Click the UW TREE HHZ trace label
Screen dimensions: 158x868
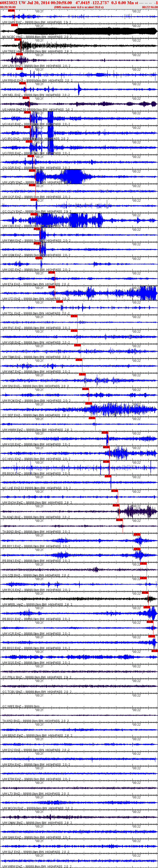pyautogui.click(x=37, y=51)
